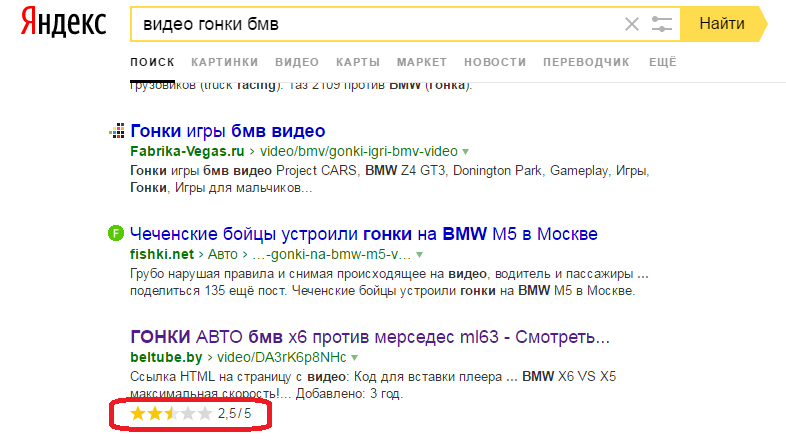
Task: Open the search settings sliders icon
Action: (x=662, y=24)
